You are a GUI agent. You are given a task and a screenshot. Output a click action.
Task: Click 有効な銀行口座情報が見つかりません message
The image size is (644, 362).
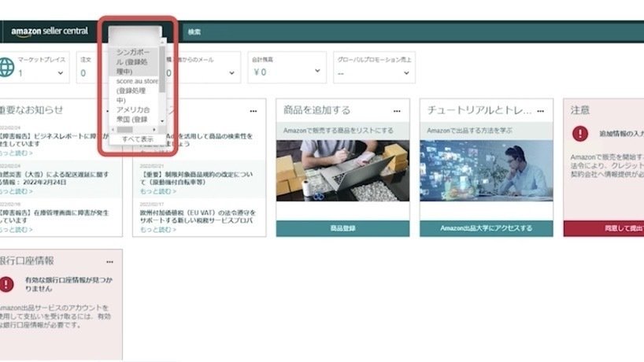(x=68, y=284)
